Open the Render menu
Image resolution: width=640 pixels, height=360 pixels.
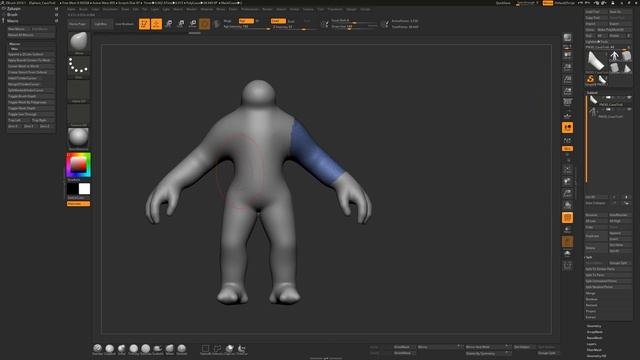(267, 9)
